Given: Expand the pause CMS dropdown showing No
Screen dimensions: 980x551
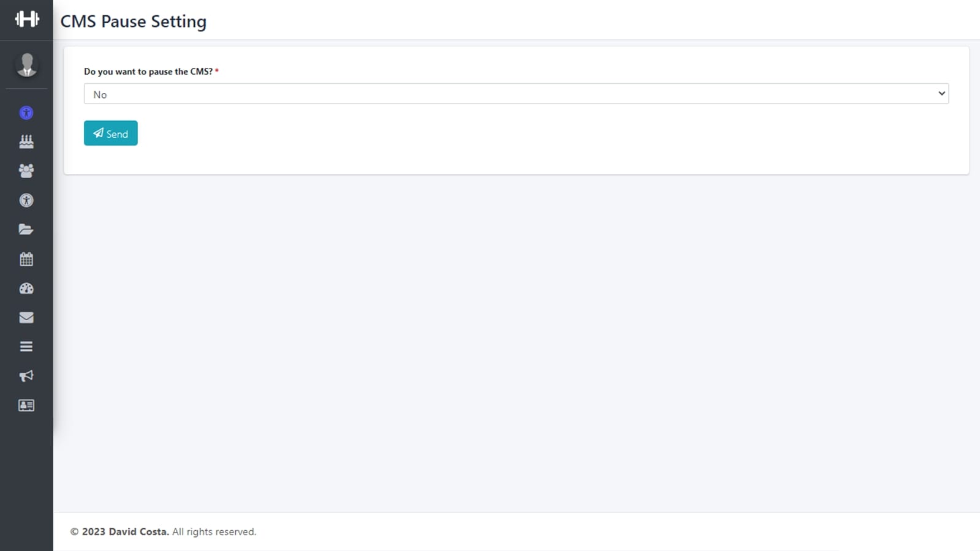Looking at the screenshot, I should 516,94.
